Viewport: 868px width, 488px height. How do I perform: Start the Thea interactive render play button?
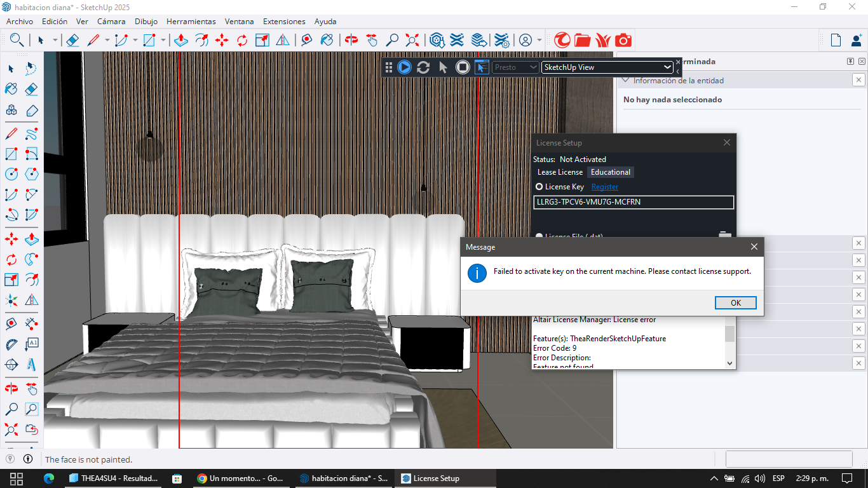tap(404, 67)
